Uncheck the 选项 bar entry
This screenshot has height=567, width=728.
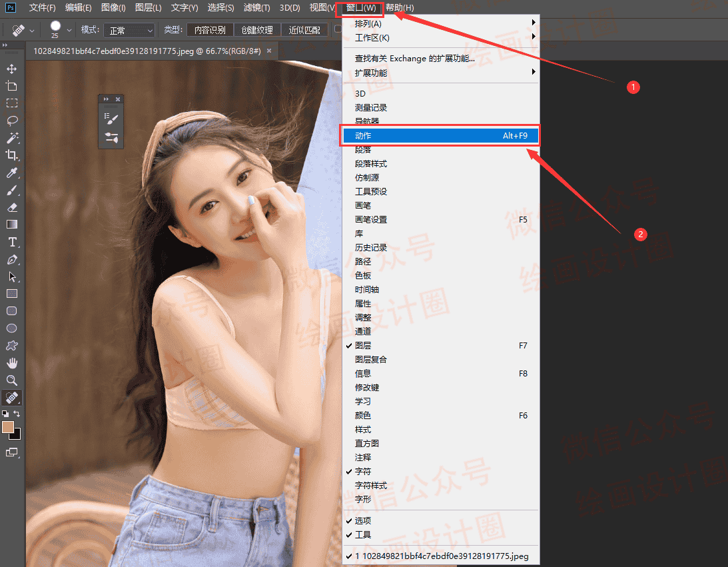tap(440, 520)
